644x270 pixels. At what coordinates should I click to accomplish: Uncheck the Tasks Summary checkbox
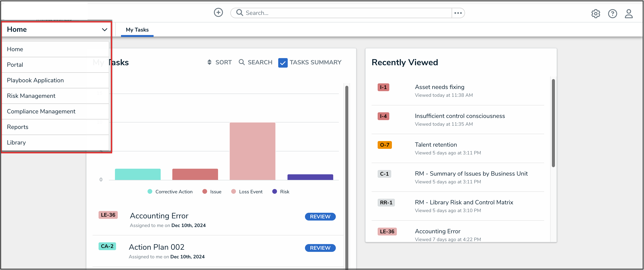coord(283,63)
